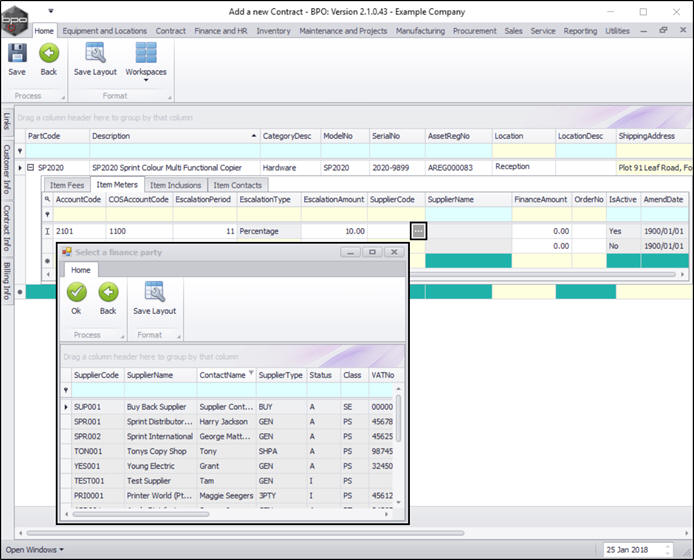Open the ContactName column filter
This screenshot has width=694, height=560.
(x=250, y=372)
